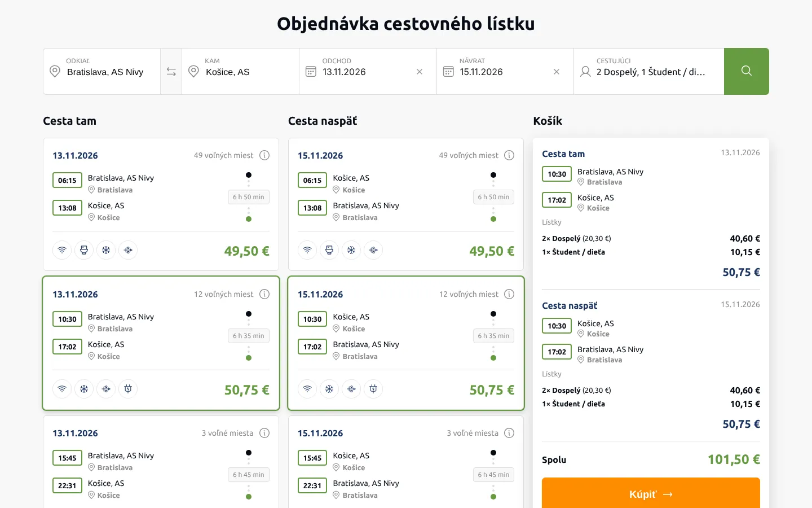Click the basket Cesta tam heading

coord(563,154)
